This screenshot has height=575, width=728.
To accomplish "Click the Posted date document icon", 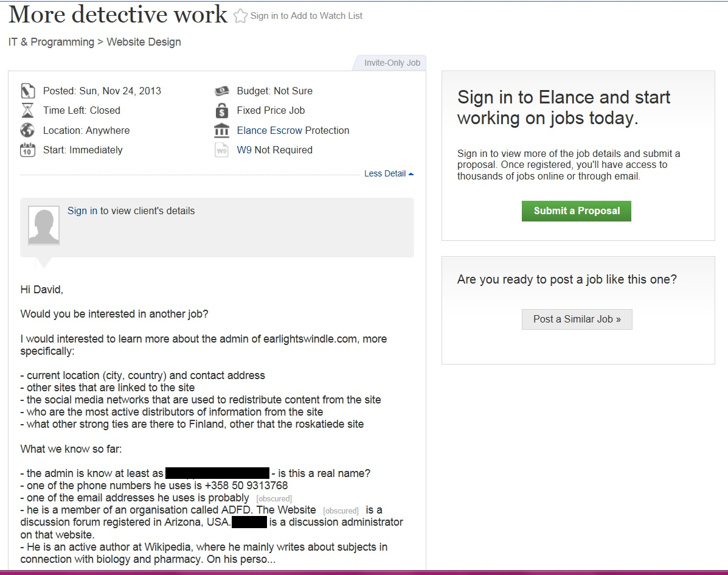I will tap(27, 91).
